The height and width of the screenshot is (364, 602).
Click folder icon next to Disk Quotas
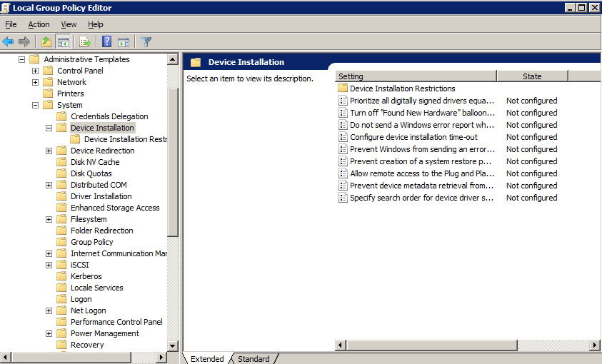tap(61, 173)
